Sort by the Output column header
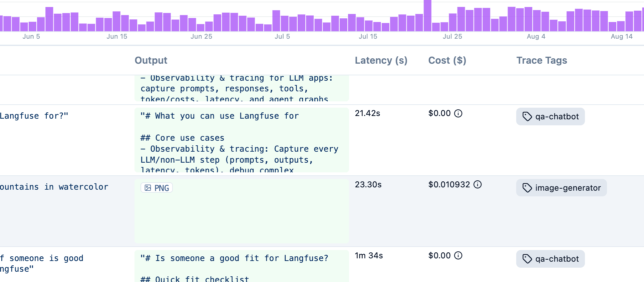Viewport: 644px width, 282px height. pos(151,60)
